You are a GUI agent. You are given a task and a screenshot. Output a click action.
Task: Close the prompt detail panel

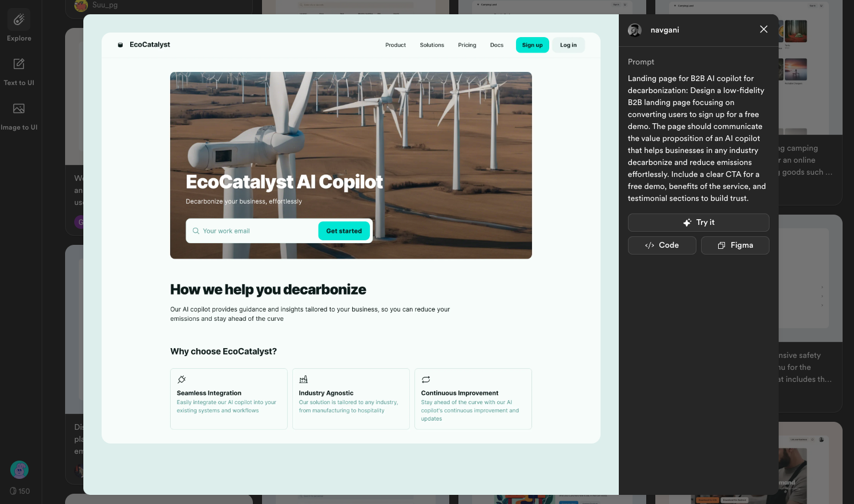point(764,29)
